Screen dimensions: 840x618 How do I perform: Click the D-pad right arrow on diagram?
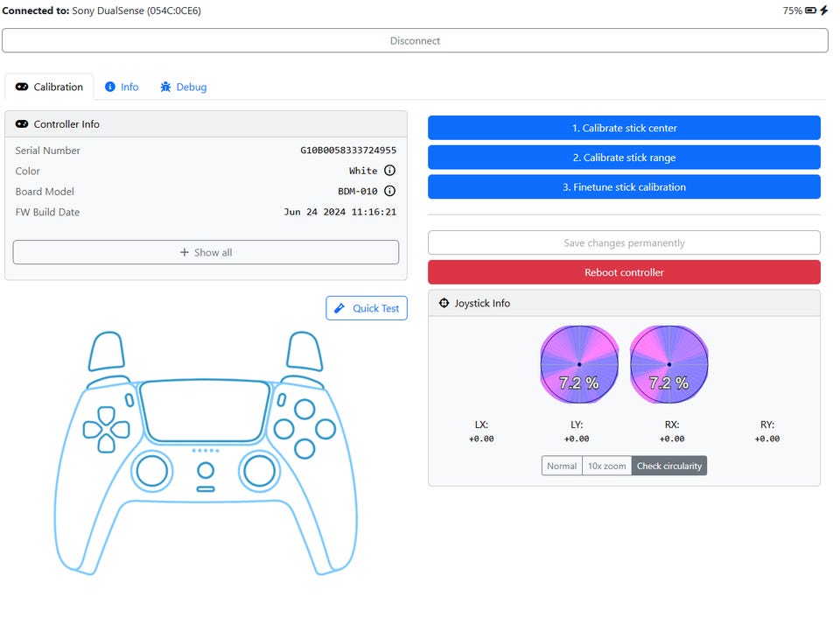point(121,429)
